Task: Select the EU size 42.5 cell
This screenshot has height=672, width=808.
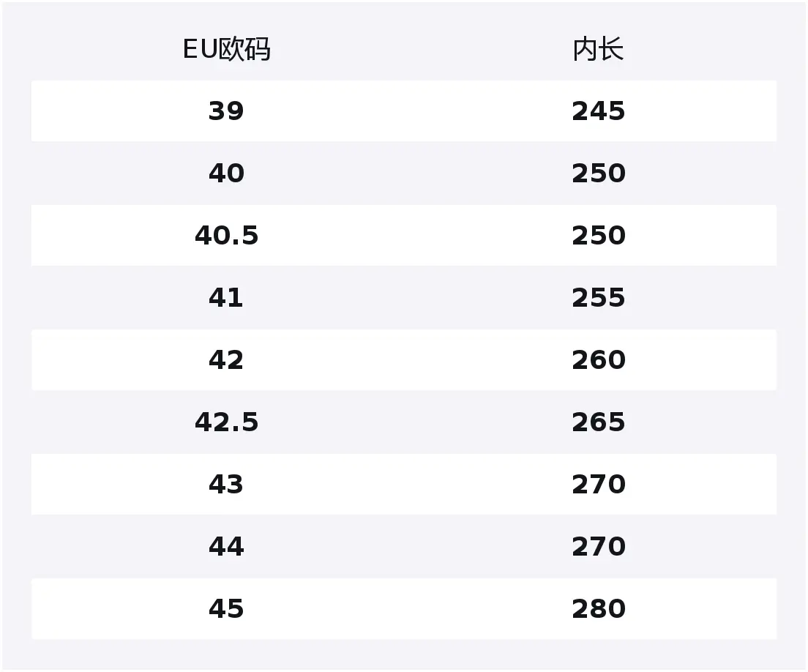Action: [226, 422]
